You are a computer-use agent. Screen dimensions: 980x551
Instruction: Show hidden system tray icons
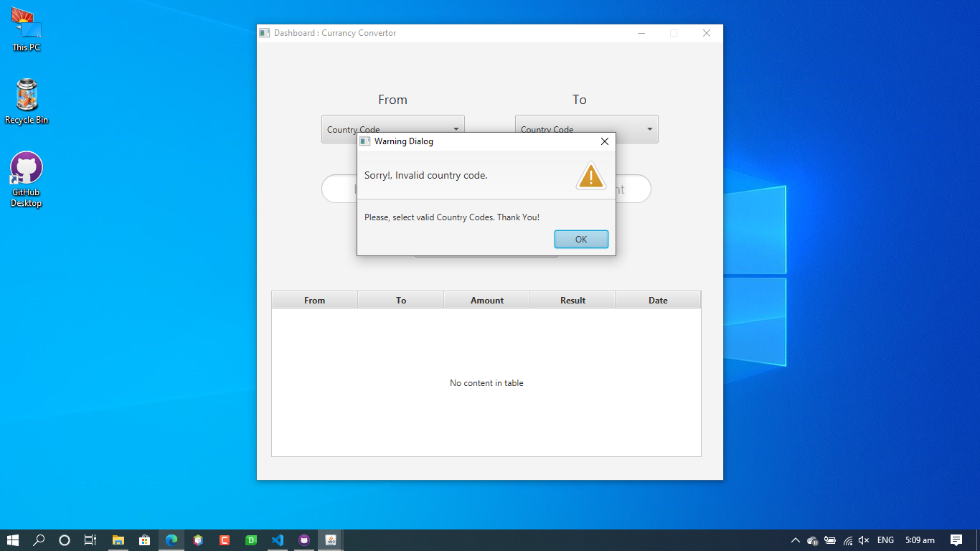point(795,540)
